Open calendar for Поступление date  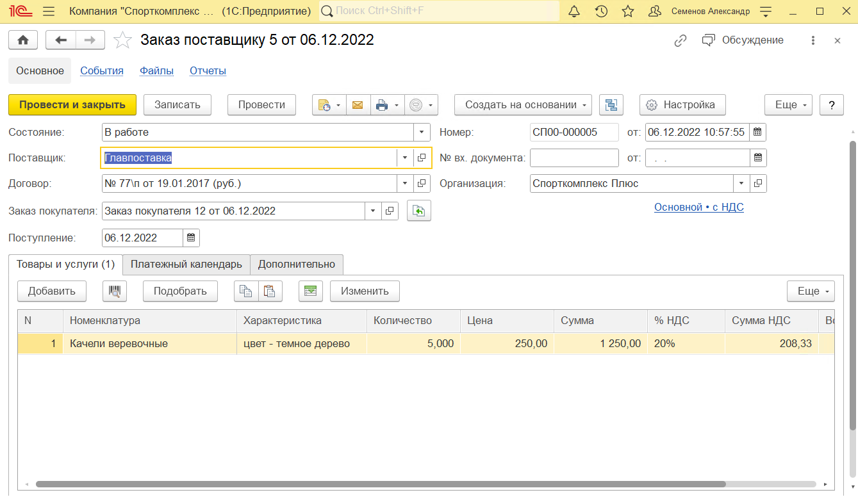pos(191,238)
